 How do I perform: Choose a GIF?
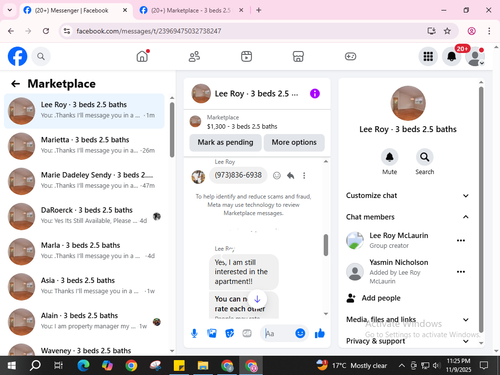247,333
